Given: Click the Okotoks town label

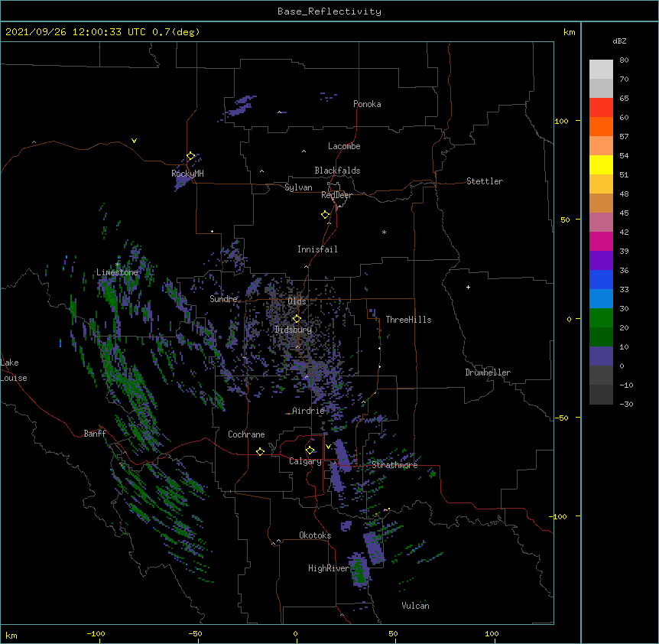Looking at the screenshot, I should (x=315, y=535).
